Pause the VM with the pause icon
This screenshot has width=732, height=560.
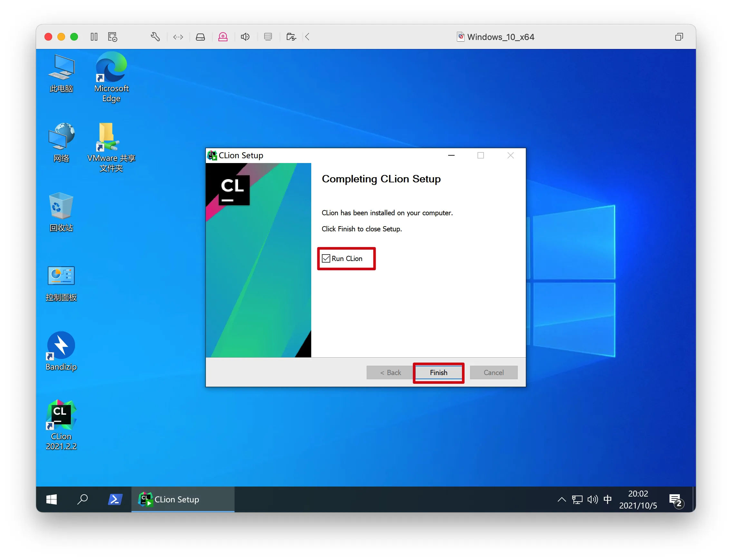pos(94,37)
